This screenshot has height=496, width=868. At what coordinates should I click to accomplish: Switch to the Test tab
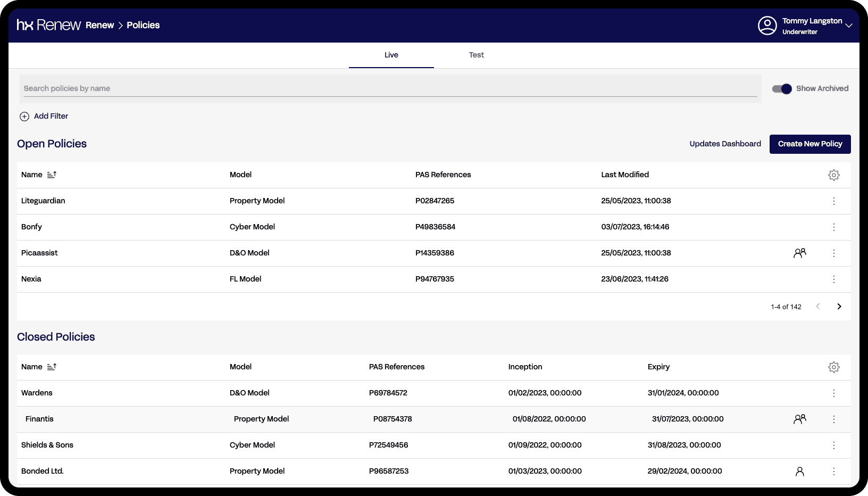tap(477, 55)
